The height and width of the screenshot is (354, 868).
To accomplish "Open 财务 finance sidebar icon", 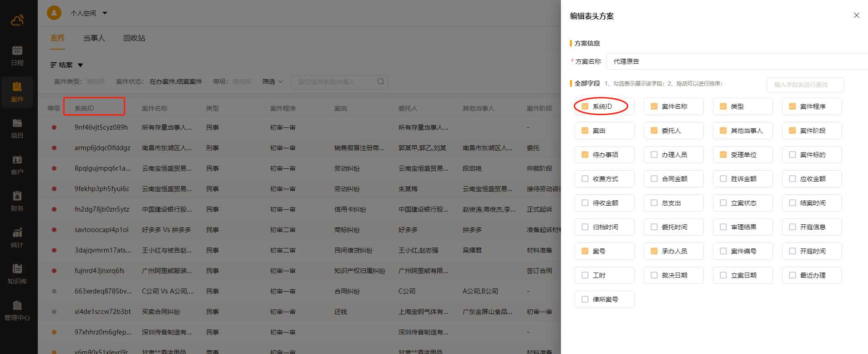I will click(x=17, y=201).
